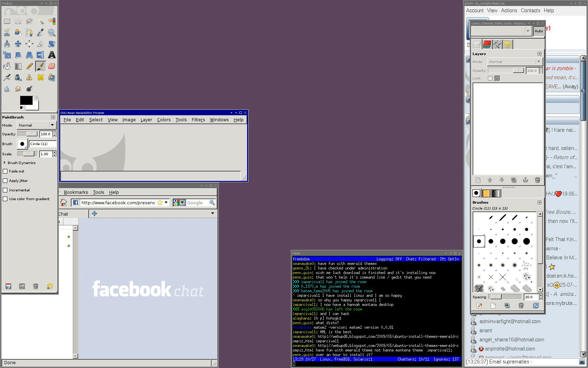Image resolution: width=588 pixels, height=368 pixels.
Task: Select the Zoom magnifier tool
Action: (x=52, y=33)
